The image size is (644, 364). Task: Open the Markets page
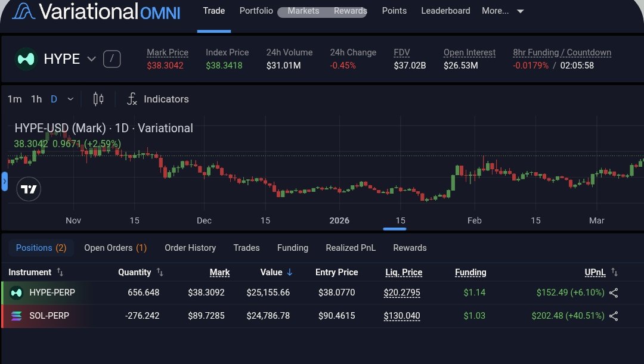[x=303, y=11]
